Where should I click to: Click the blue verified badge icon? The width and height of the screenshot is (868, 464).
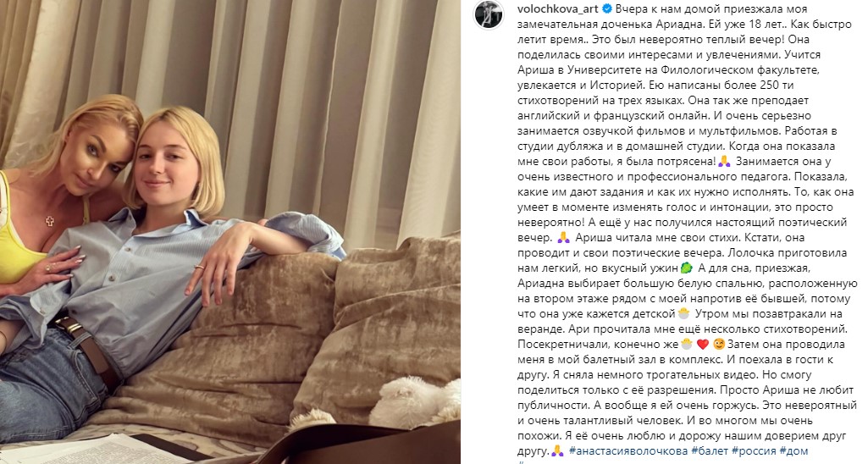click(607, 8)
